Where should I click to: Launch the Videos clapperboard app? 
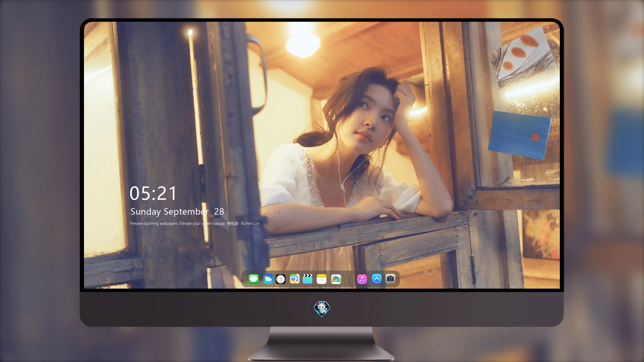pyautogui.click(x=308, y=279)
